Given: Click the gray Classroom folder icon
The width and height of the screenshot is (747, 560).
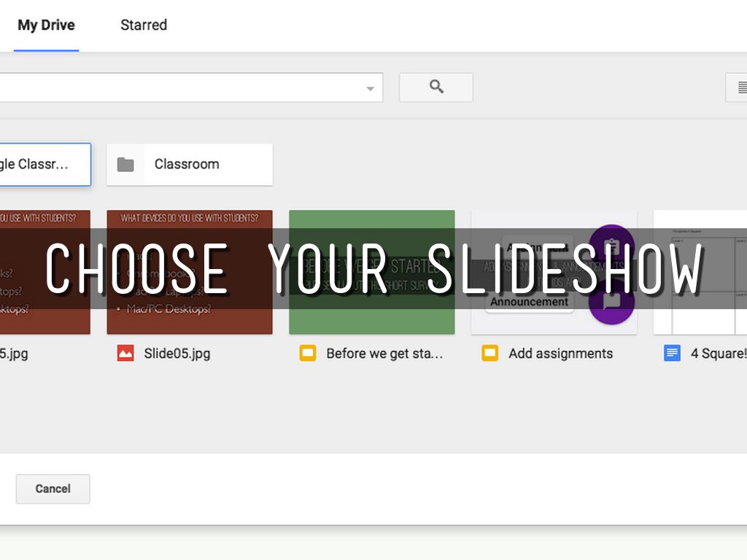Looking at the screenshot, I should [x=125, y=165].
